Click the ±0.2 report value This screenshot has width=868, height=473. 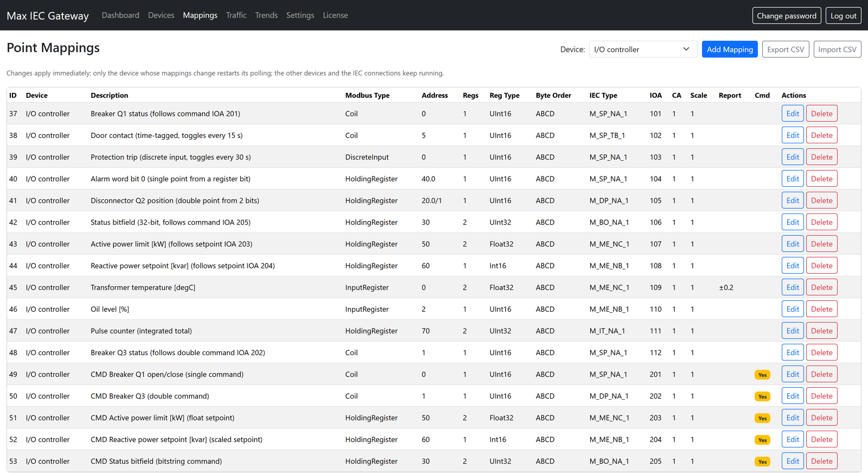726,287
